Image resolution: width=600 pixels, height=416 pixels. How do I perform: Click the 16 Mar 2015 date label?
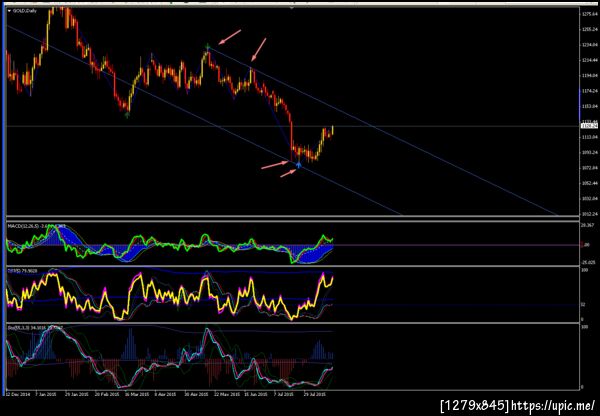pyautogui.click(x=137, y=393)
